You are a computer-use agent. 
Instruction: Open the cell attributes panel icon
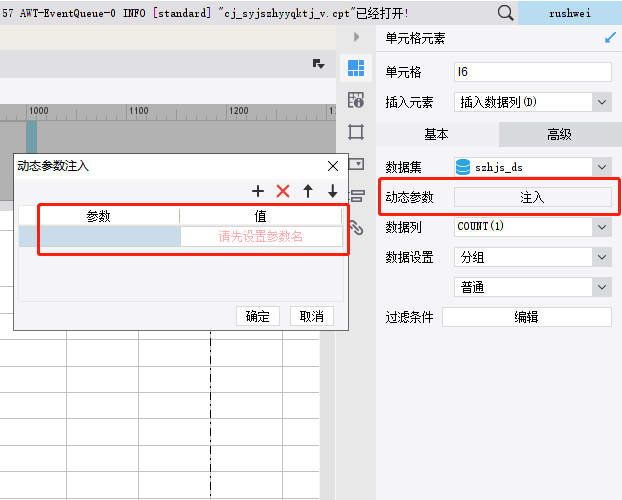pyautogui.click(x=356, y=100)
